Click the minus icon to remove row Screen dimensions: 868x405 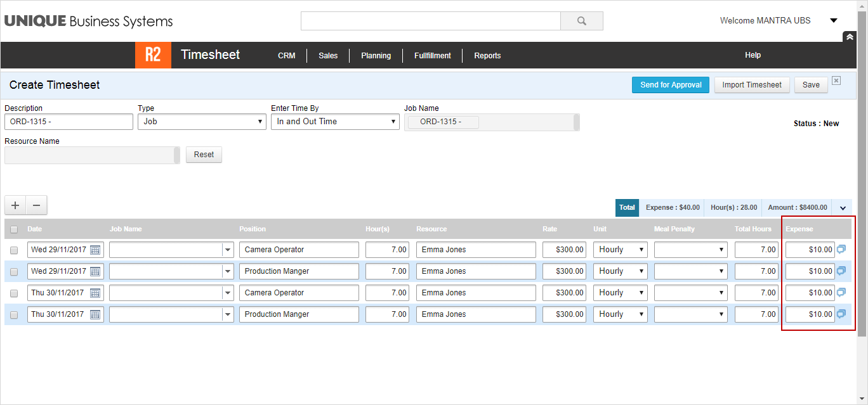[36, 205]
